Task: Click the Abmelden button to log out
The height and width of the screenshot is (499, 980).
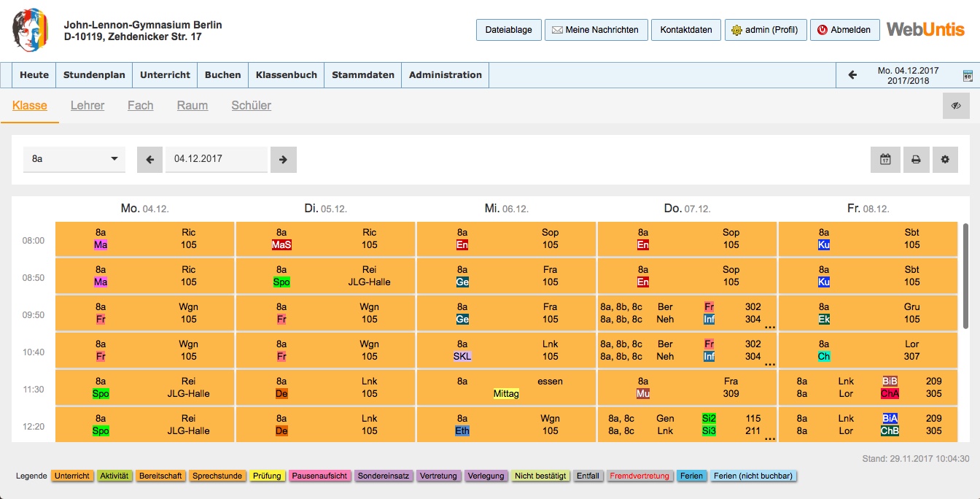Action: (844, 30)
